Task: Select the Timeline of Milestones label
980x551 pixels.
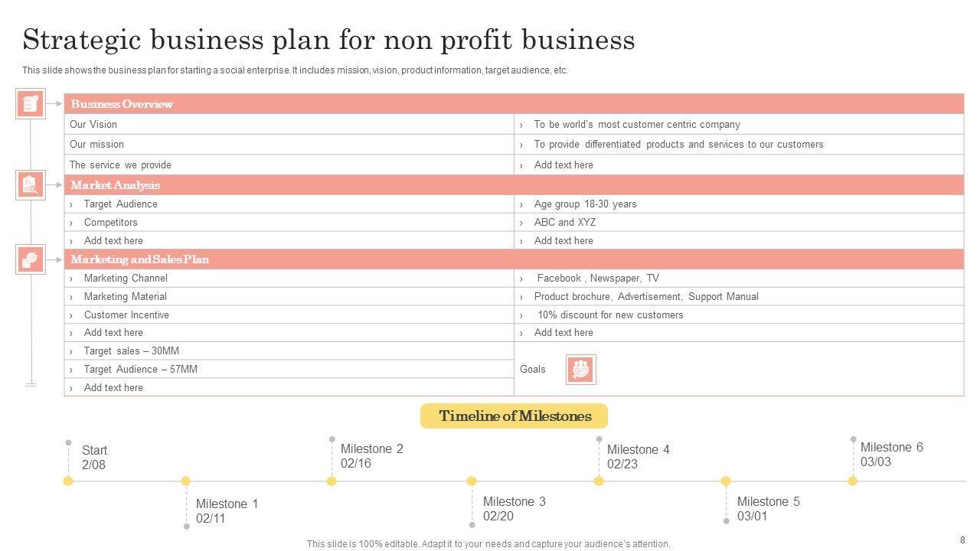Action: point(514,416)
